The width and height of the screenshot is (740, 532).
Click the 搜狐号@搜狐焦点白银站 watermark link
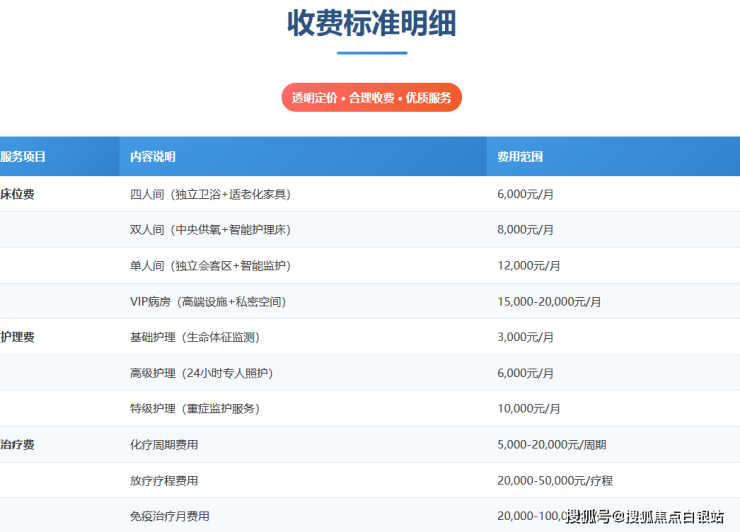pyautogui.click(x=645, y=516)
